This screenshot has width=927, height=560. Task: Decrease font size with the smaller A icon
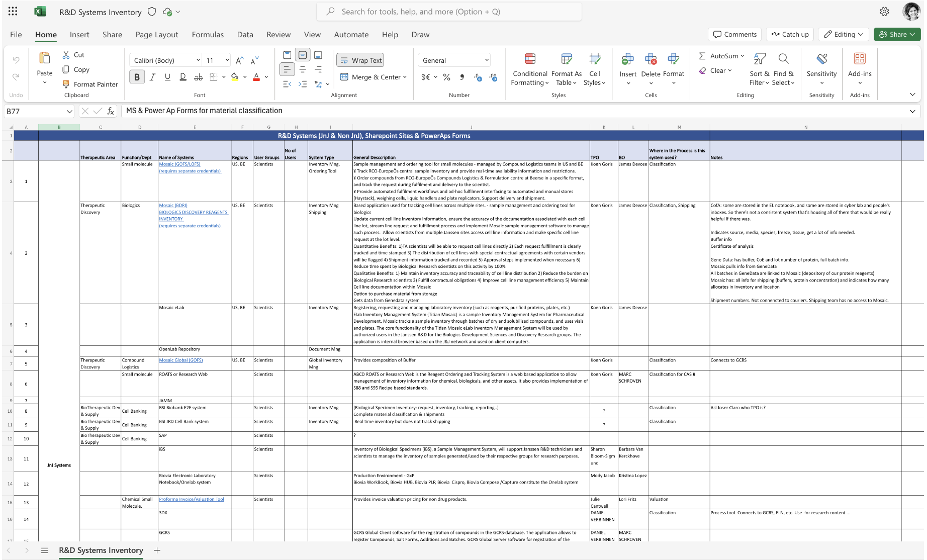point(255,60)
